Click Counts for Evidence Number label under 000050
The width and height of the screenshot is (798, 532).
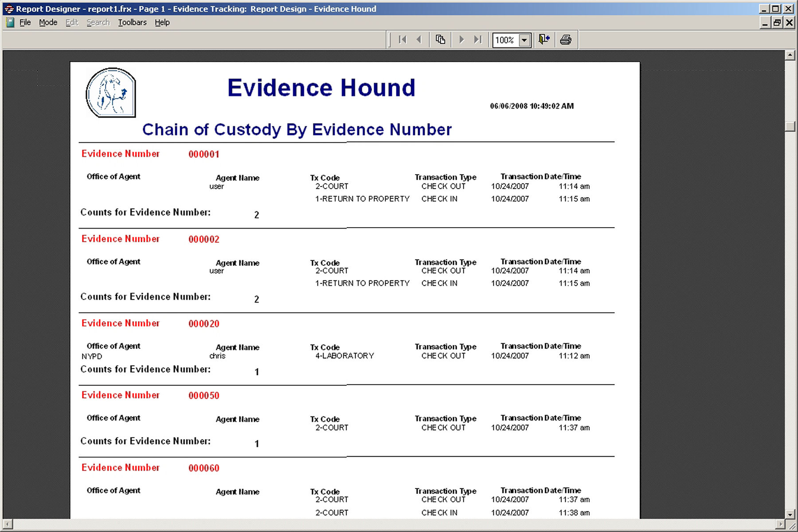click(145, 441)
